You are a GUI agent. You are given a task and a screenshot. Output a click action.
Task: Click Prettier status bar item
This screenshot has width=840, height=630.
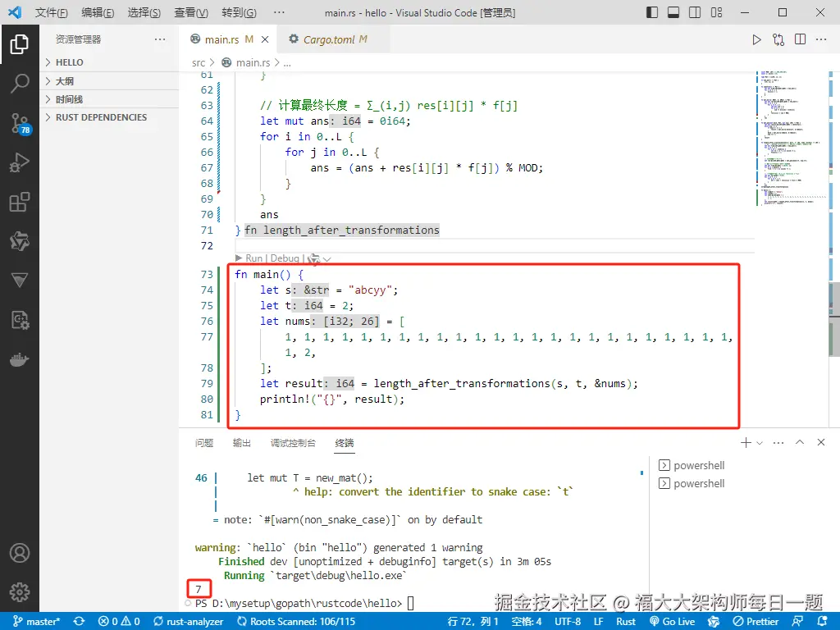[756, 622]
